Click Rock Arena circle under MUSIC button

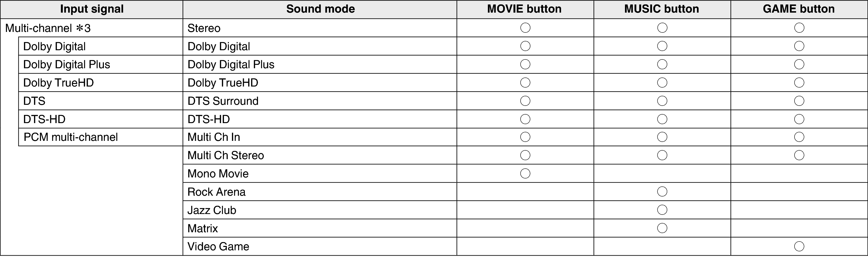click(662, 192)
